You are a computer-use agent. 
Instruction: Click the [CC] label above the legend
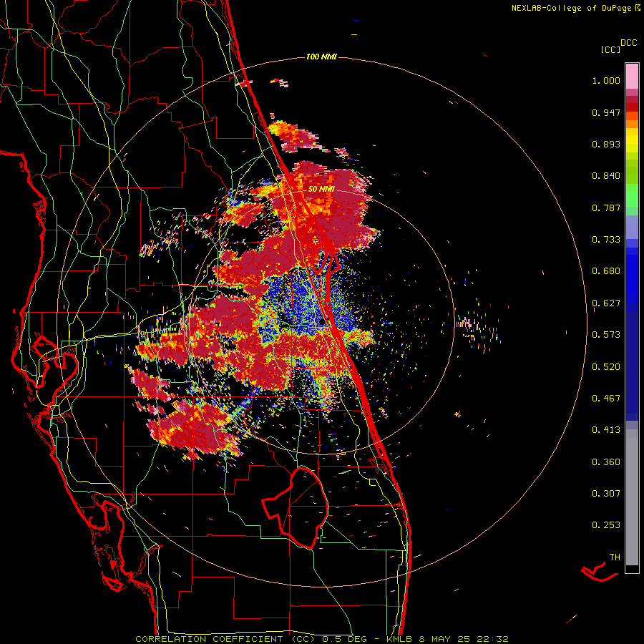[611, 49]
